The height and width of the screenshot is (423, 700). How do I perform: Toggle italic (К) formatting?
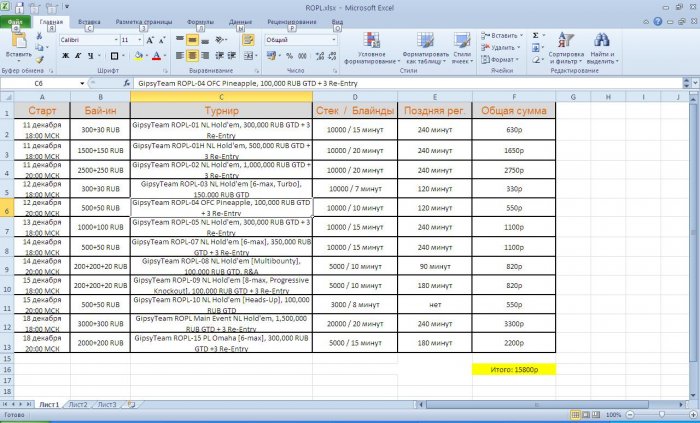pyautogui.click(x=76, y=56)
